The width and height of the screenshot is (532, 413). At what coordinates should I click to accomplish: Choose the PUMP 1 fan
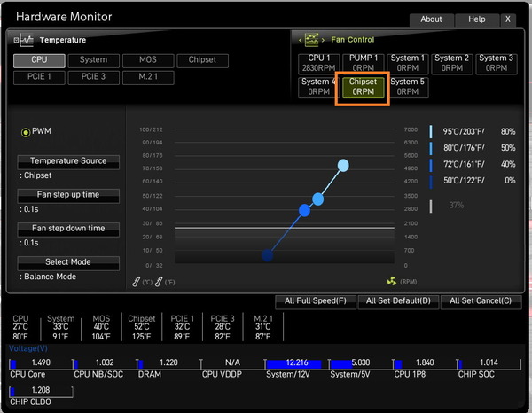363,64
